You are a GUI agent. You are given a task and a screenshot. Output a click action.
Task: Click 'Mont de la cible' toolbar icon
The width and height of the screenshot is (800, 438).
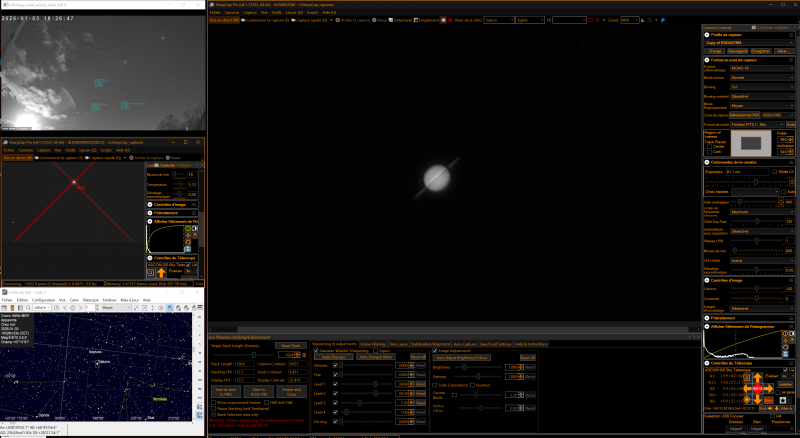[451, 20]
